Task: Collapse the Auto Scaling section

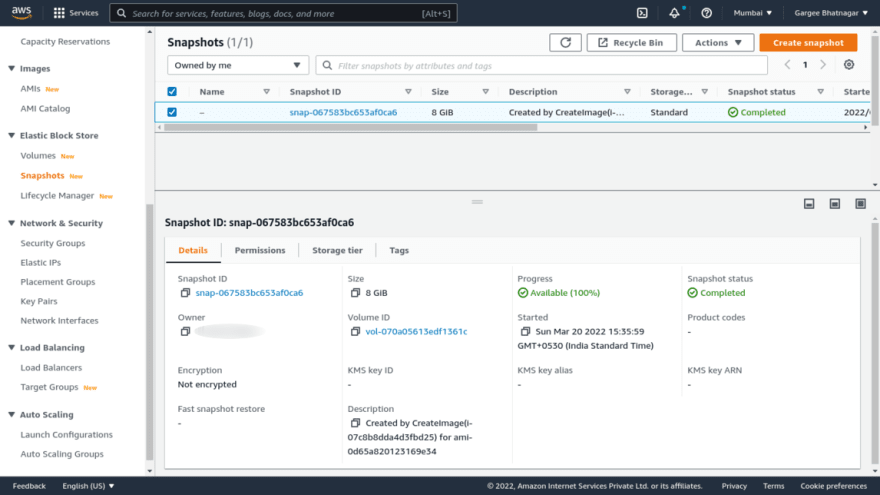Action: click(11, 414)
